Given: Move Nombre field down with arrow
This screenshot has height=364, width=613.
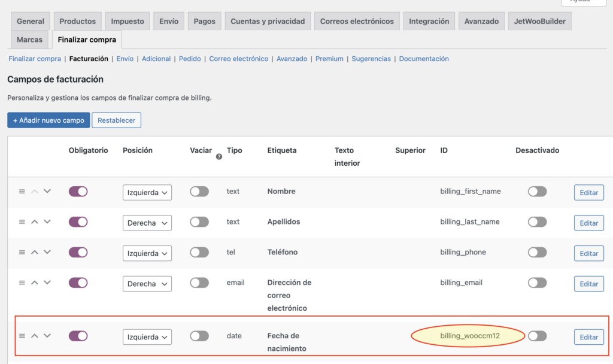Looking at the screenshot, I should point(47,192).
